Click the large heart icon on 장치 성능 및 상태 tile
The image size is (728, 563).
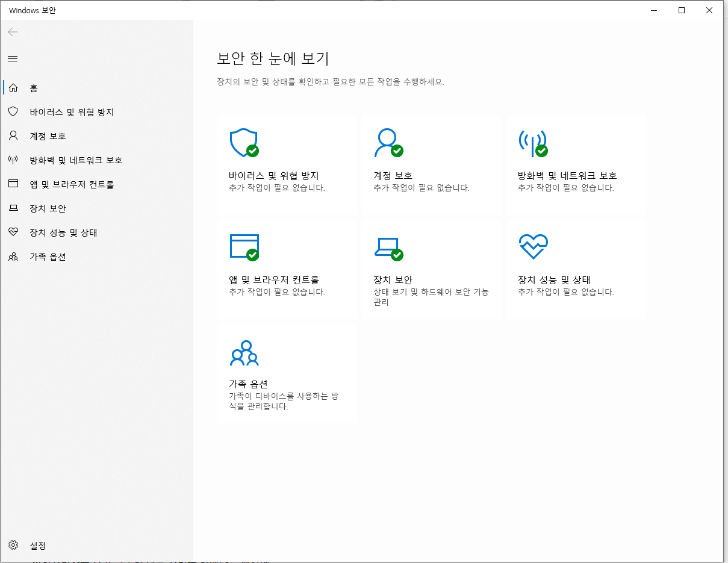(533, 247)
